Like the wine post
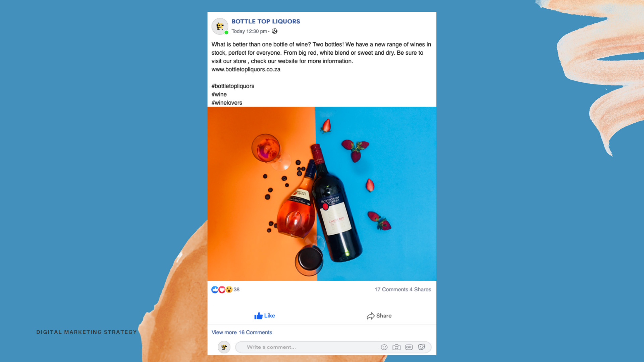The image size is (644, 362). point(265,316)
